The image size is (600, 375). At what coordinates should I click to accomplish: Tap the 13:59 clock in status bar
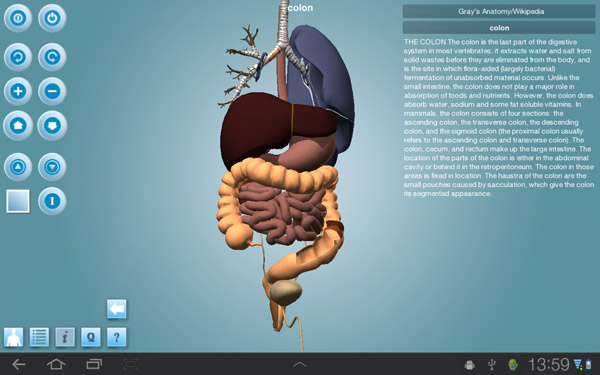[549, 364]
